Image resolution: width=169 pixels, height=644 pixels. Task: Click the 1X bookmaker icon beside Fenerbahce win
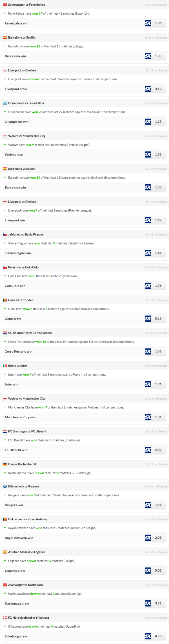(148, 23)
